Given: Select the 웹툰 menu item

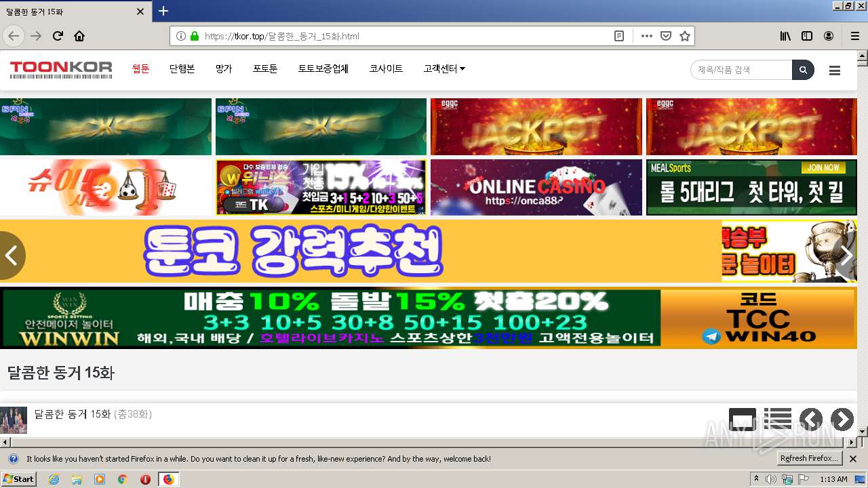Looking at the screenshot, I should [x=140, y=68].
